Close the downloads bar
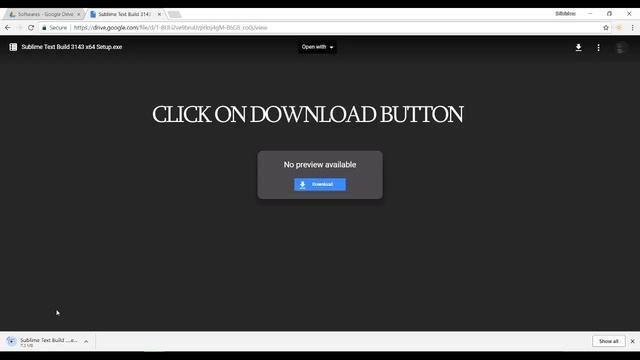 632,341
